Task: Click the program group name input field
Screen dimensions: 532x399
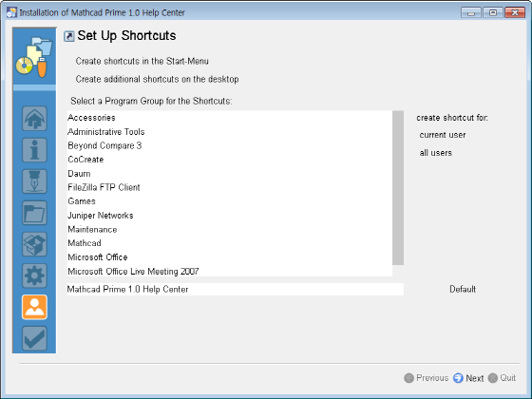Action: (x=236, y=289)
